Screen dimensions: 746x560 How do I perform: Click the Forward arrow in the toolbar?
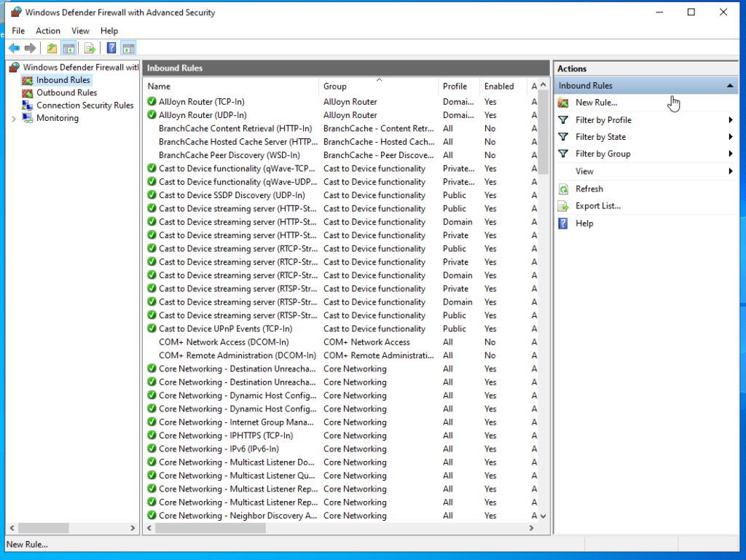30,48
